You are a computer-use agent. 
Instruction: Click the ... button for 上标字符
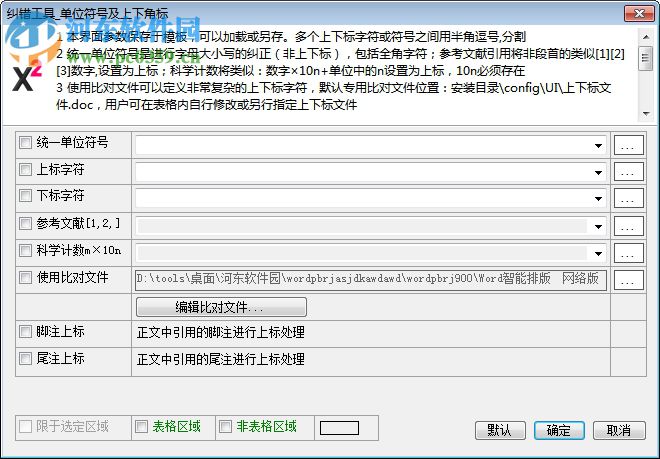click(x=628, y=172)
